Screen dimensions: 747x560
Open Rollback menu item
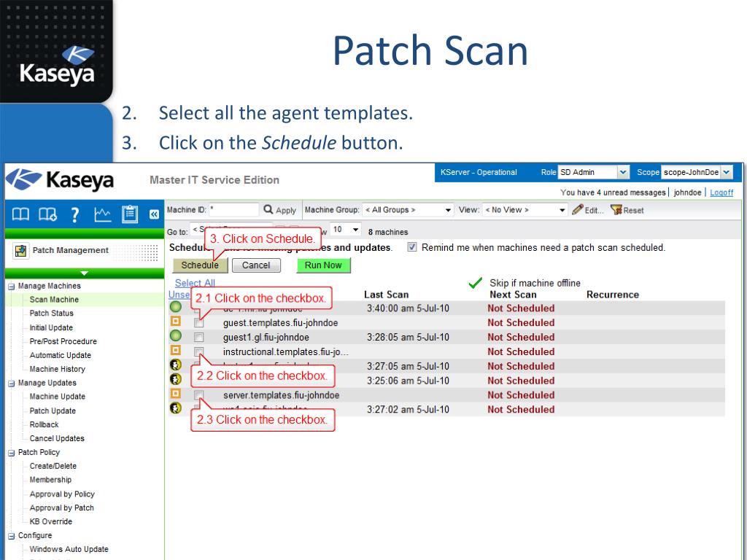click(44, 425)
